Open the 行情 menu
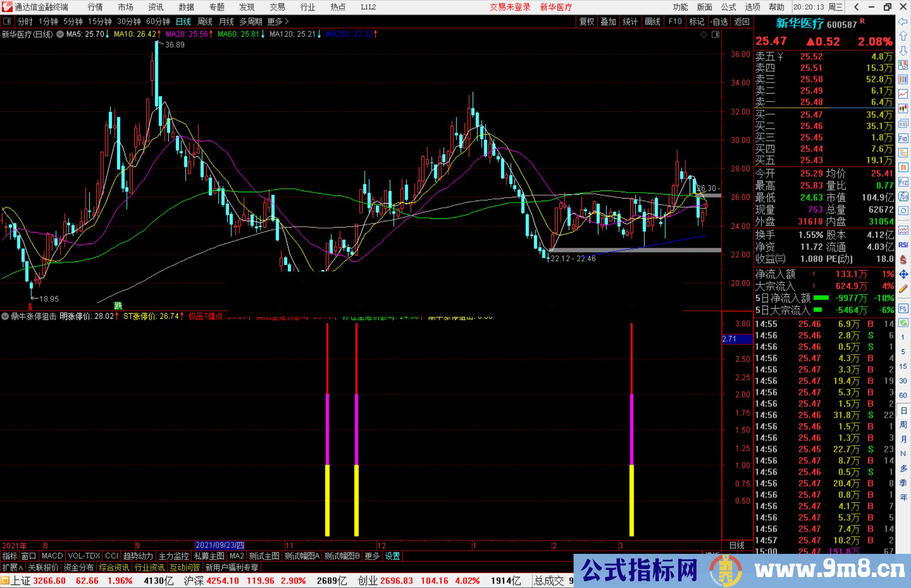The height and width of the screenshot is (588, 911). tap(95, 7)
